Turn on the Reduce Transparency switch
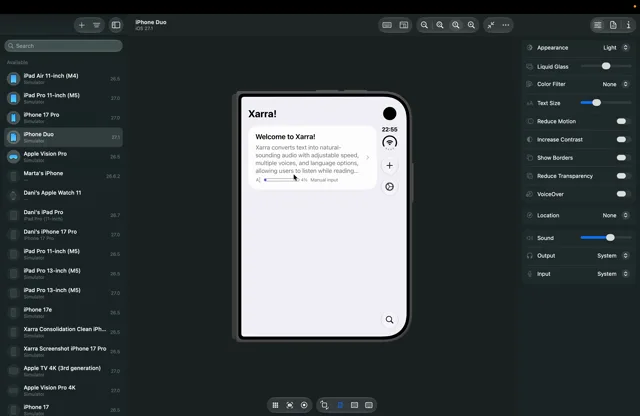 [622, 176]
